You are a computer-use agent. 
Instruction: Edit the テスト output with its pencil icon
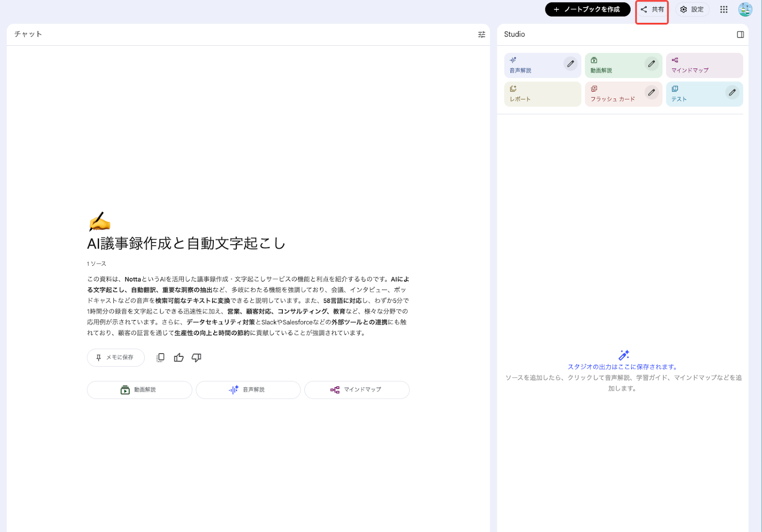click(x=732, y=92)
